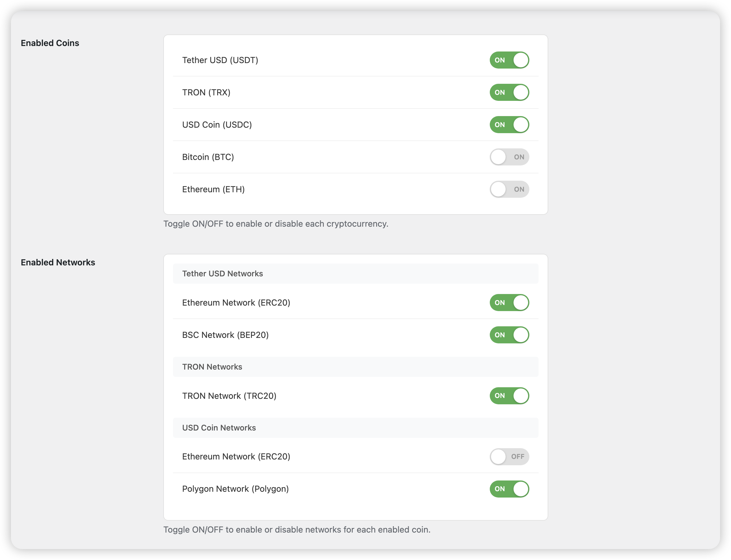The width and height of the screenshot is (731, 560).
Task: Click the TRON Network (TRC20) label text
Action: tap(229, 396)
